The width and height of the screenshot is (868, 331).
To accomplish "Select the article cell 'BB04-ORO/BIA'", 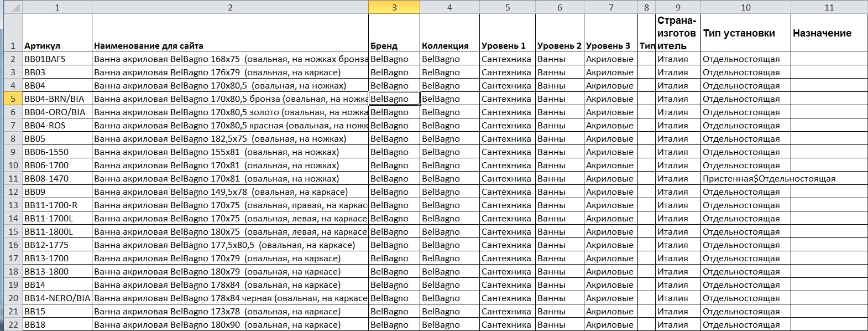I will (57, 112).
